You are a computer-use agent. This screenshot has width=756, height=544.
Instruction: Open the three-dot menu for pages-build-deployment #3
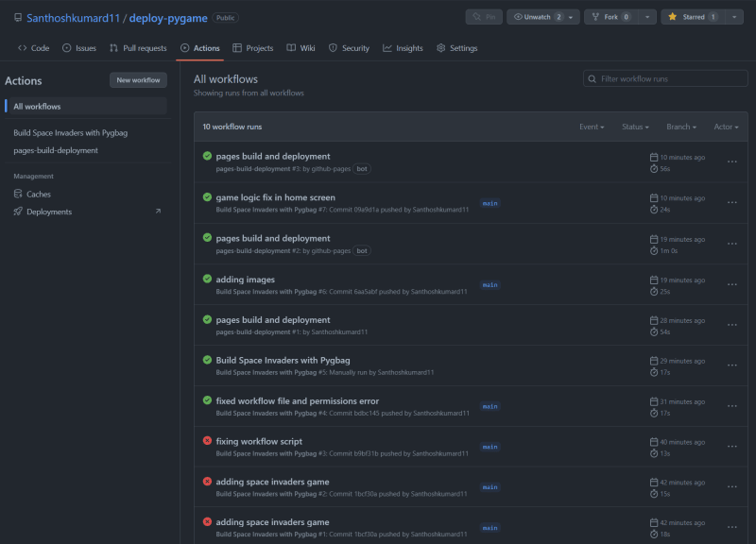[x=731, y=161]
